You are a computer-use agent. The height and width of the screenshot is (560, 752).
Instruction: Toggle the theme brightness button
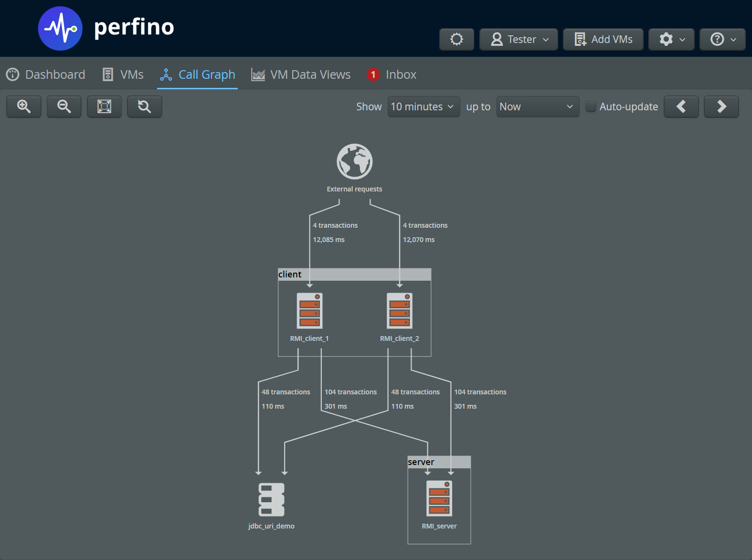coord(456,39)
